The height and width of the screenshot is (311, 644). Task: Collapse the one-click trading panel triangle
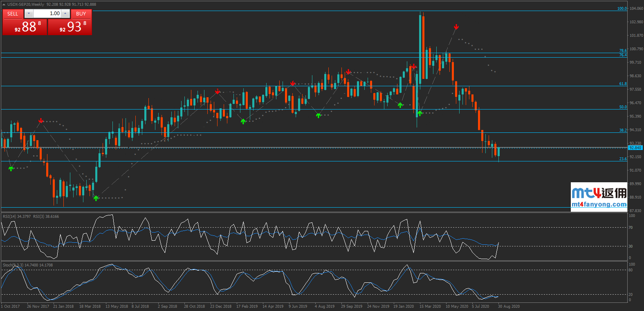4,4
